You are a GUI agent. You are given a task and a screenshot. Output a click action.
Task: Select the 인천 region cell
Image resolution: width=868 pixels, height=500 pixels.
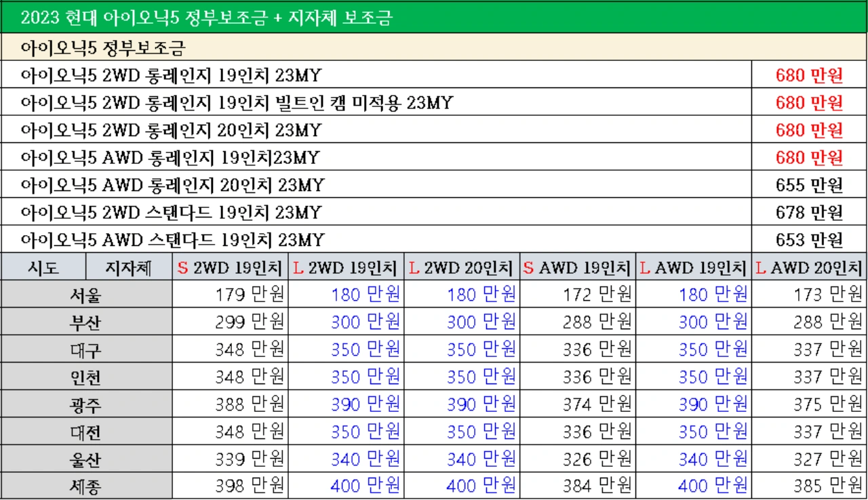tap(86, 377)
